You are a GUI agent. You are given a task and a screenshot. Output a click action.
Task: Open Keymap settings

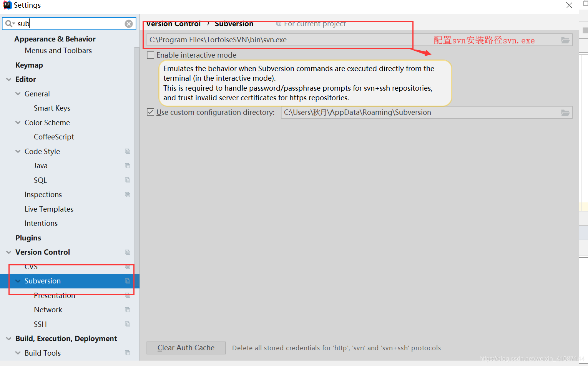tap(29, 65)
